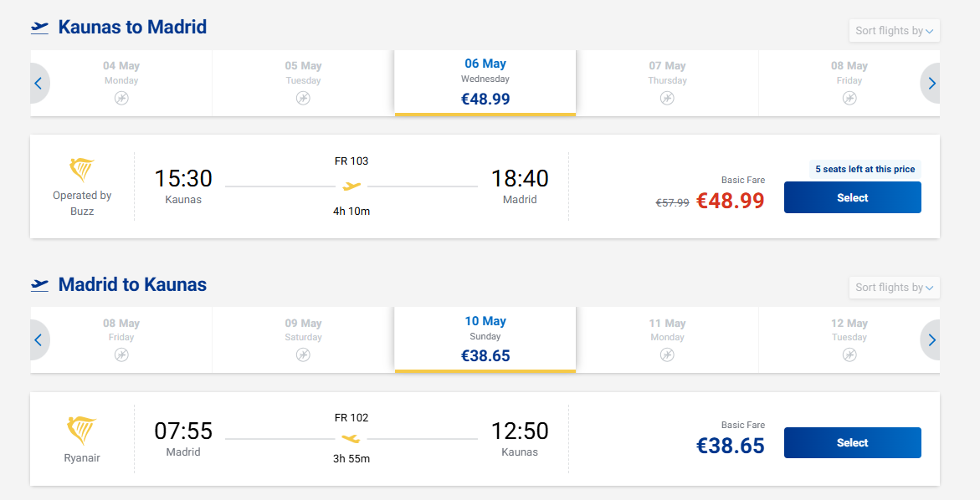Click the FR 103 flight number

[351, 161]
